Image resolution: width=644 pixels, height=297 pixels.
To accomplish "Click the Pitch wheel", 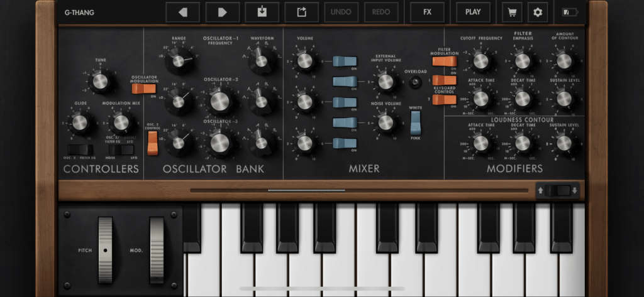I will (x=105, y=250).
